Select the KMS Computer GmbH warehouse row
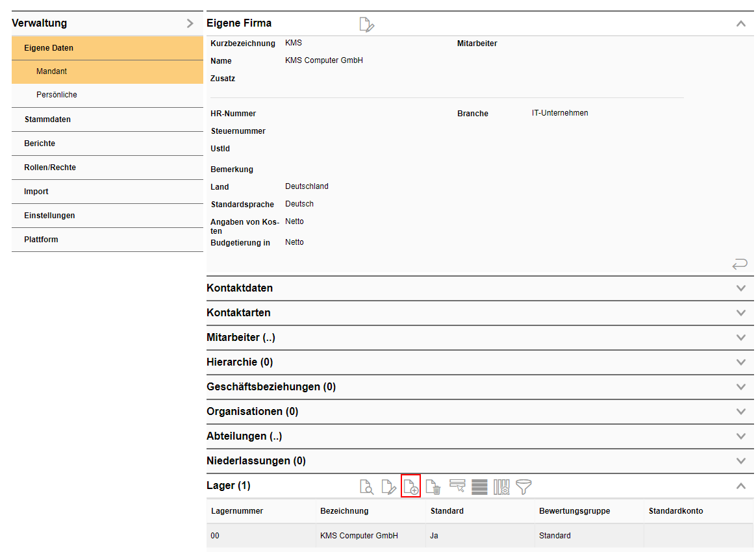756x552 pixels. [x=359, y=536]
